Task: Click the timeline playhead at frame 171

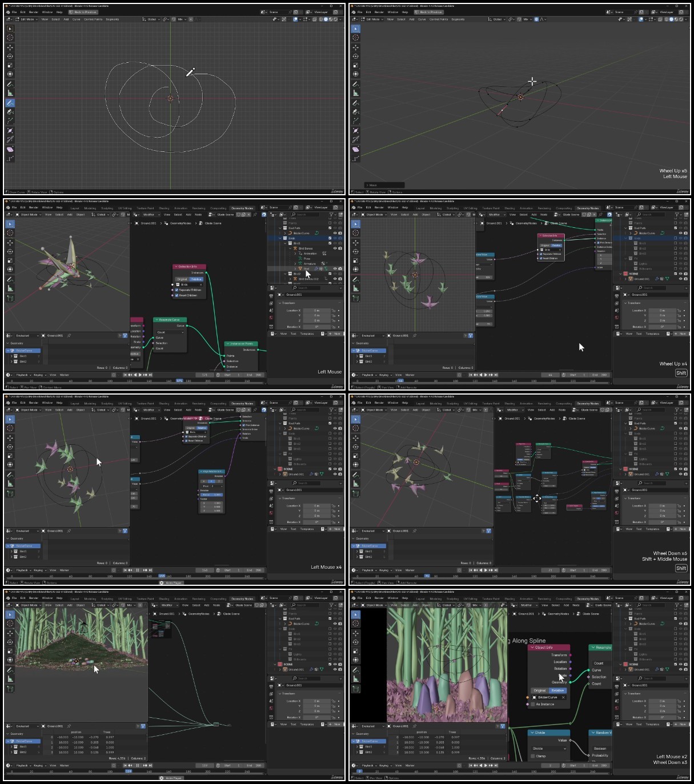Action: [x=179, y=380]
